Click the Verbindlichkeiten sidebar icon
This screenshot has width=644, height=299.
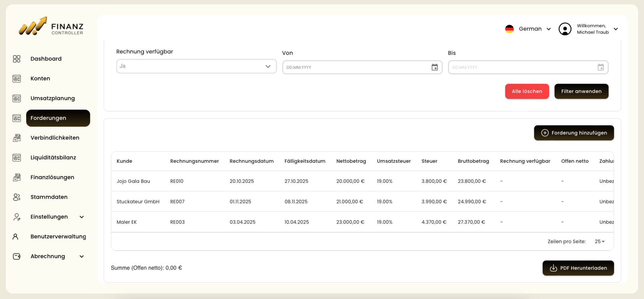16,138
